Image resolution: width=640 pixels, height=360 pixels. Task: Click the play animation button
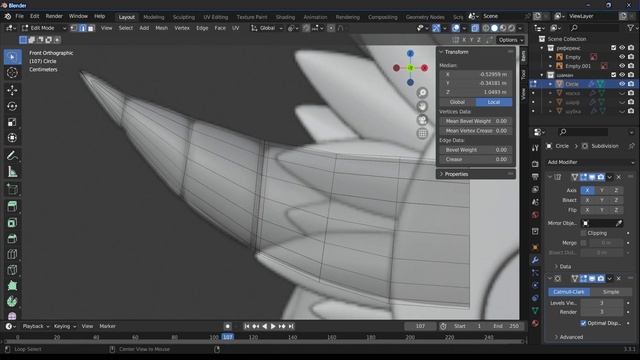point(273,326)
